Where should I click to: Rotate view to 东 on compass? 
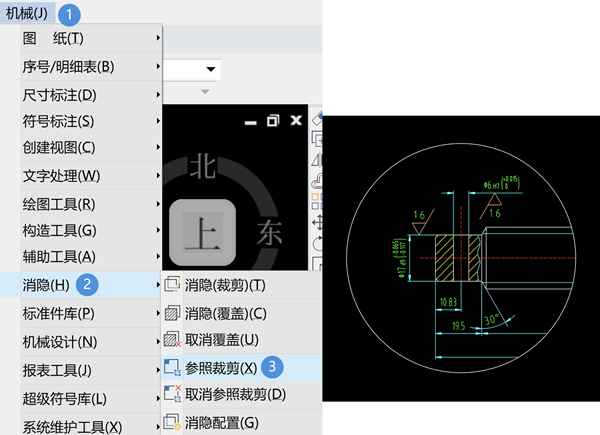[269, 232]
